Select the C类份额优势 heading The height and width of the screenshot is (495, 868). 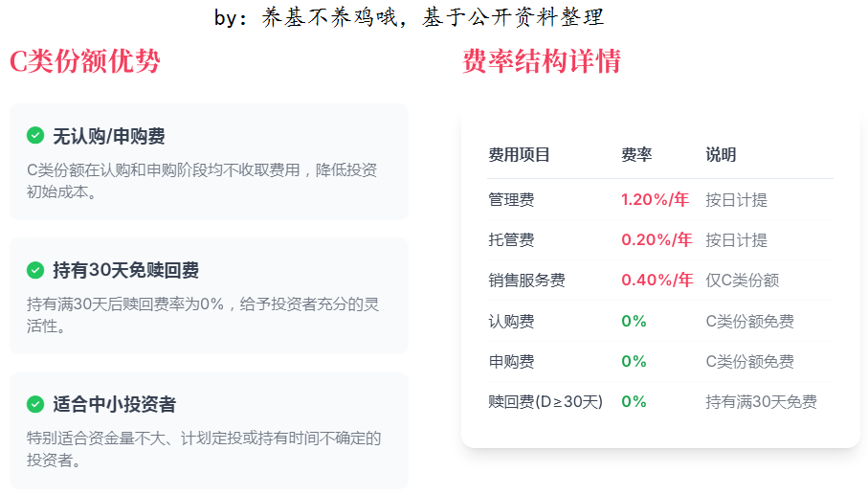(85, 61)
